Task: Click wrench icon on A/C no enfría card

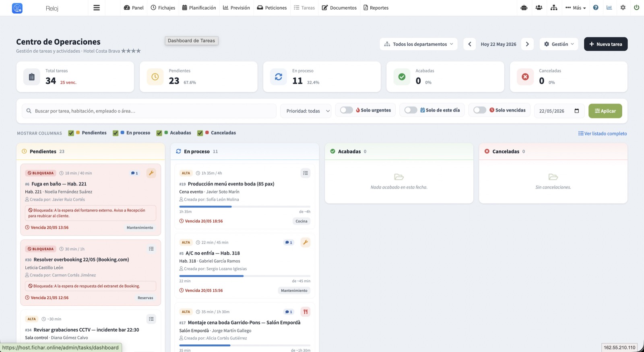Action: (x=305, y=242)
